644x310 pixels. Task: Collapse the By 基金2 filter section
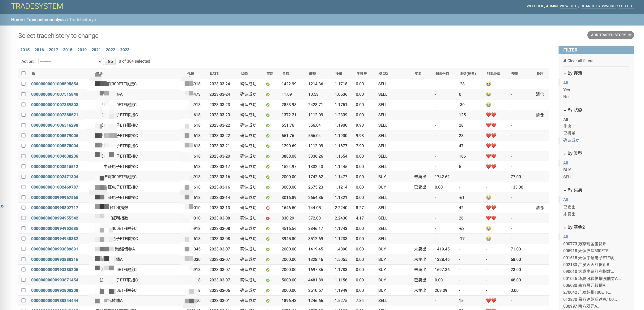pos(574,227)
